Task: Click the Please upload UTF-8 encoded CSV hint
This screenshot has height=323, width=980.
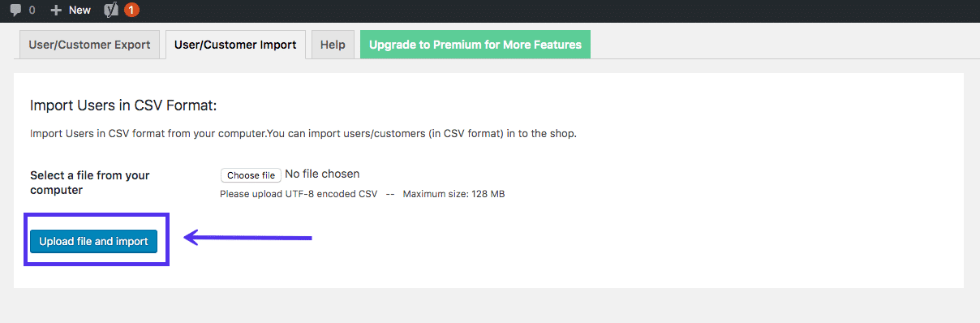Action: click(299, 194)
